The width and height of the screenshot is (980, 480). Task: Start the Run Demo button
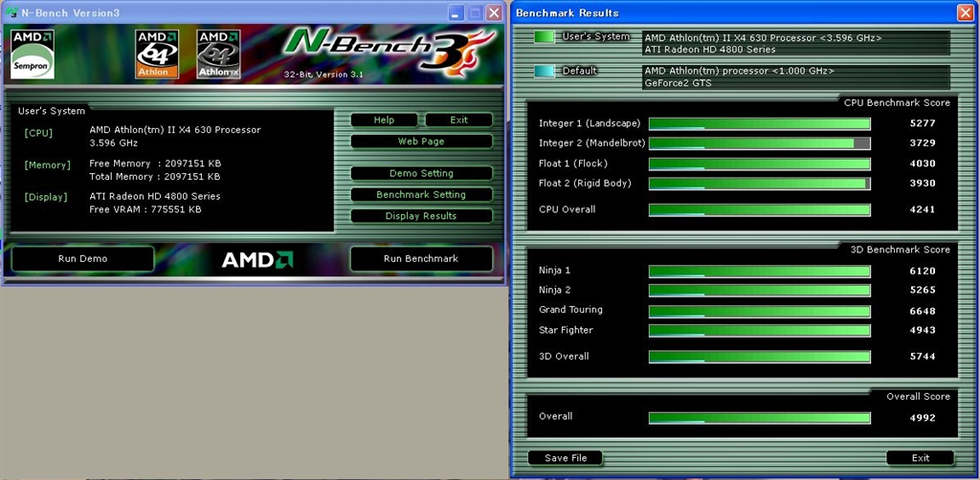[x=82, y=258]
